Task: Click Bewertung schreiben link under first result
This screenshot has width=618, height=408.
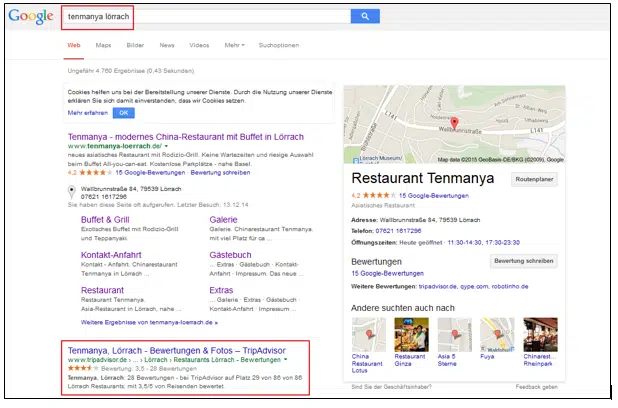Action: 220,173
